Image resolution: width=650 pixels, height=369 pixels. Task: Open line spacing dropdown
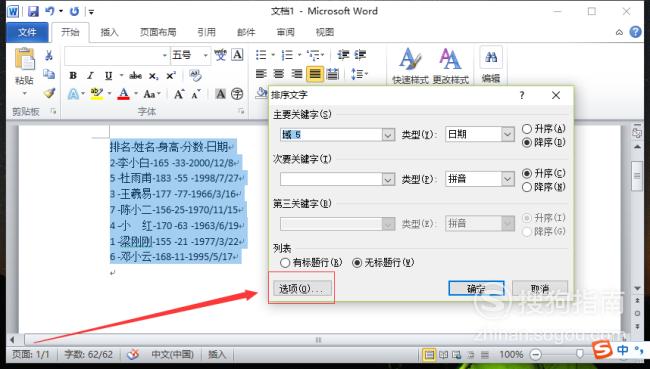[359, 74]
